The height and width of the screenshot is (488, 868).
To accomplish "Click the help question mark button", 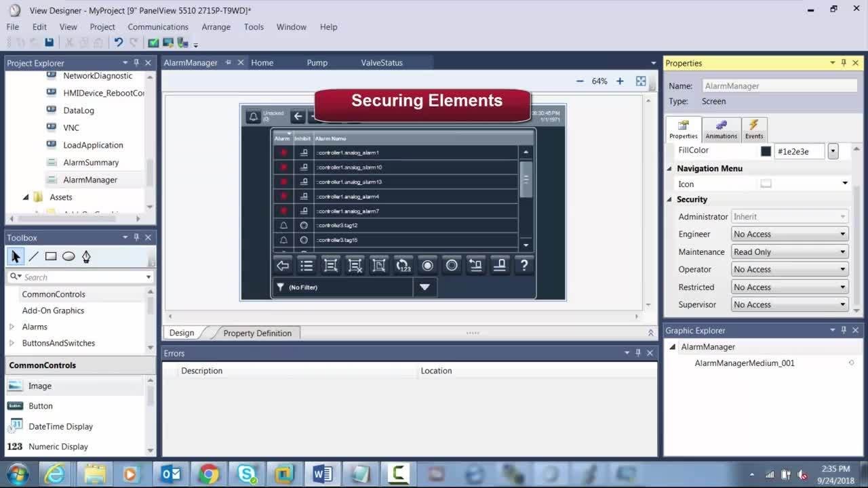I will click(524, 266).
